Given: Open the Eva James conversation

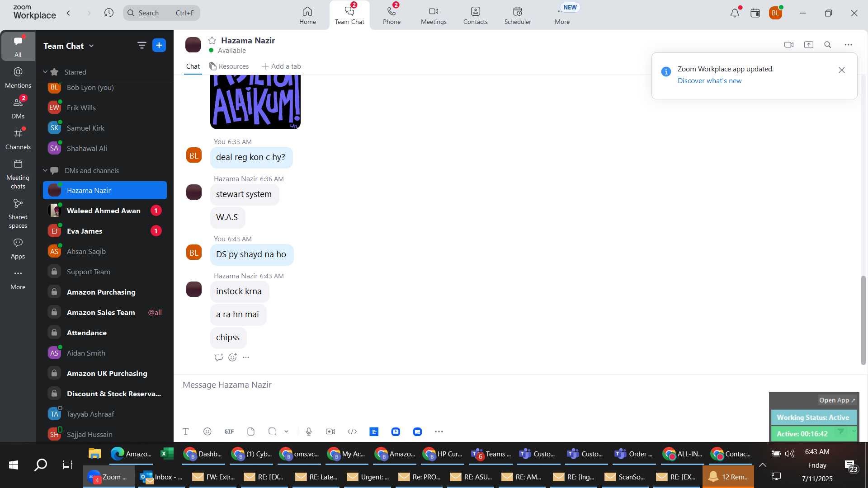Looking at the screenshot, I should coord(105,231).
